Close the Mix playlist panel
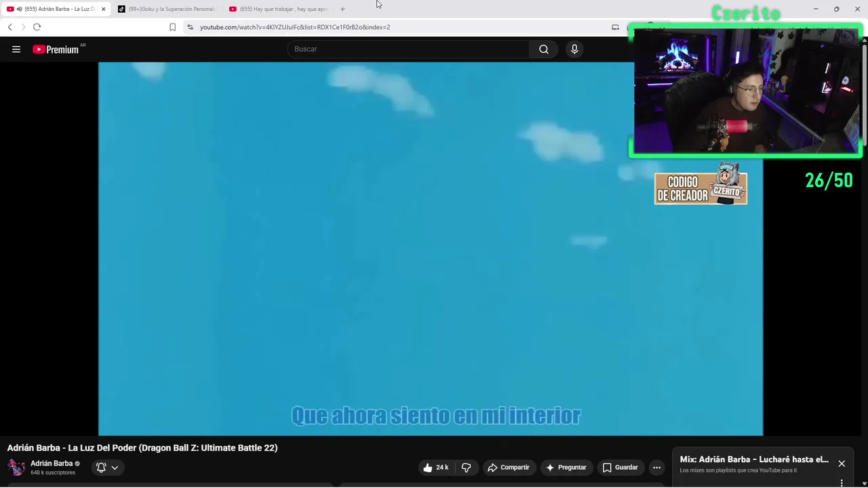The image size is (868, 488). pos(842,464)
